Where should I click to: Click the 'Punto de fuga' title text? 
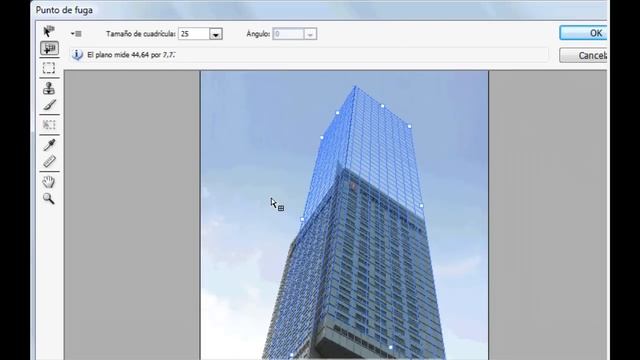(x=64, y=10)
